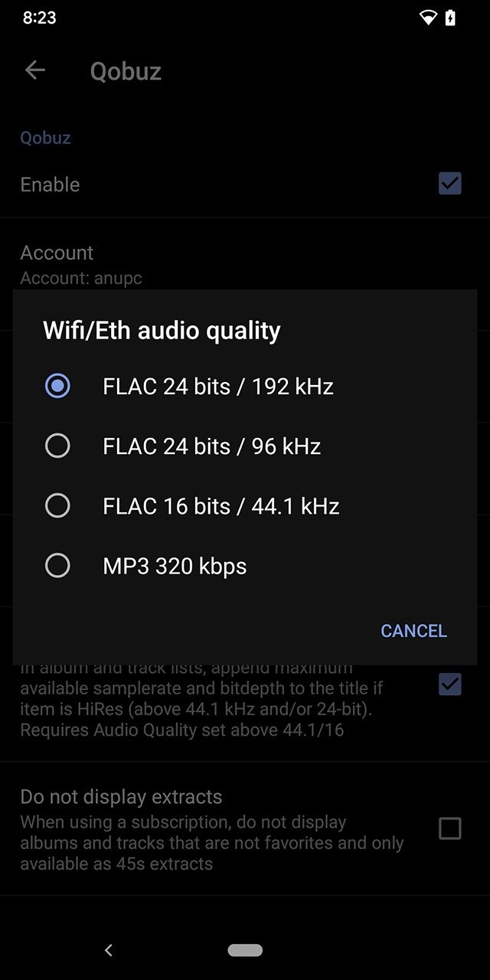Select FLAC 24 bits / 192 kHz radio
Image resolution: width=490 pixels, height=980 pixels.
(57, 386)
